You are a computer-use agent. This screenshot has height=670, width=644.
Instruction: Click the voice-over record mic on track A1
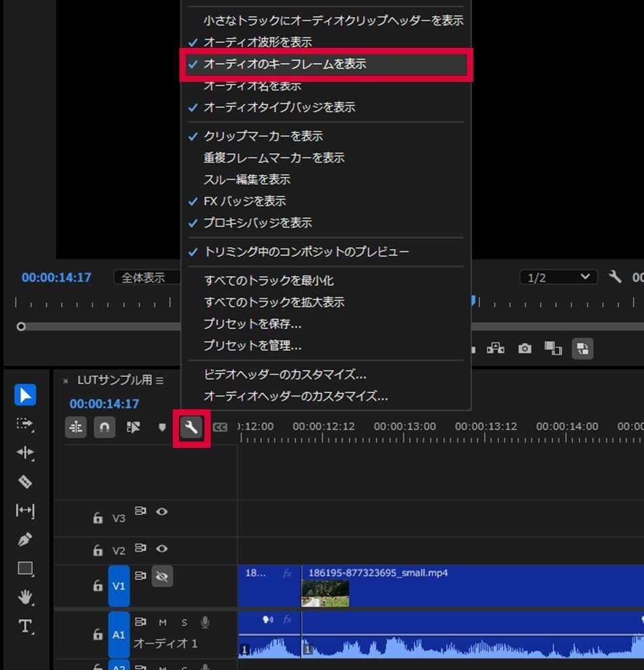206,622
